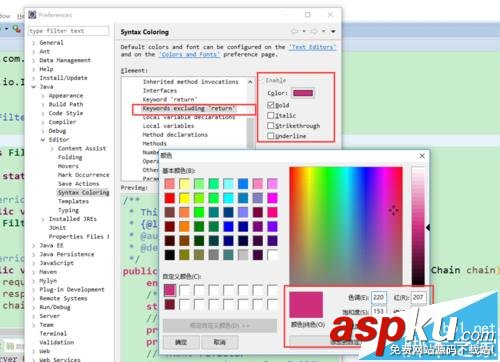Maximize the Preferences window
This screenshot has height=362, width=500.
[308, 15]
